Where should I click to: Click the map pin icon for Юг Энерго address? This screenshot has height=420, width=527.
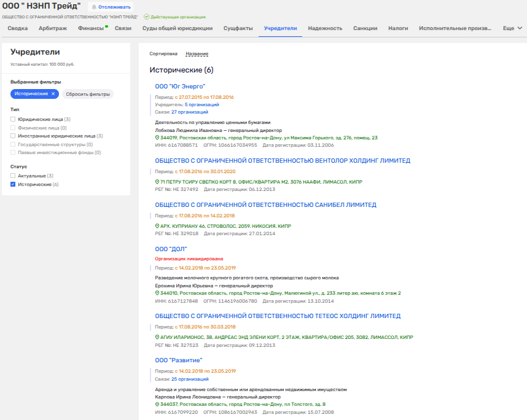click(157, 138)
